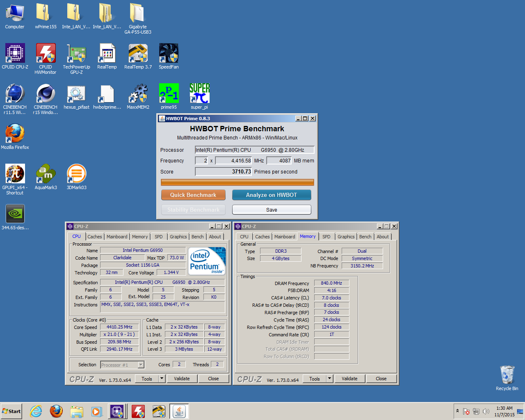
Task: Click the HWBOT Prime processor name field
Action: tap(255, 150)
